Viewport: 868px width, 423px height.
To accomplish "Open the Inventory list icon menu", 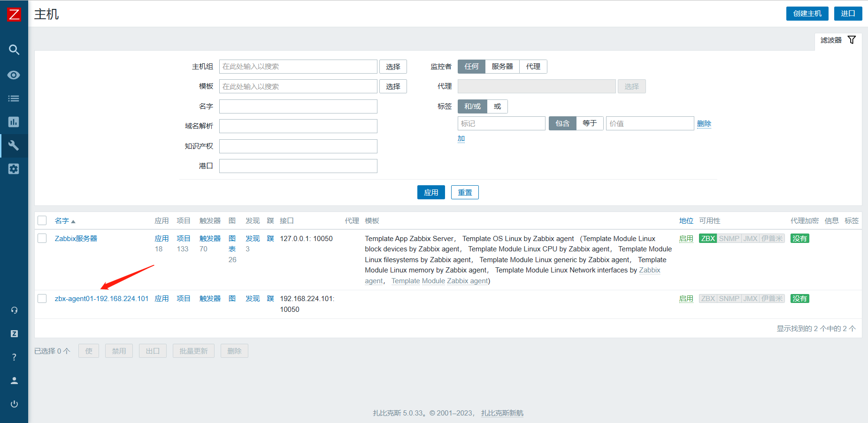I will [14, 98].
